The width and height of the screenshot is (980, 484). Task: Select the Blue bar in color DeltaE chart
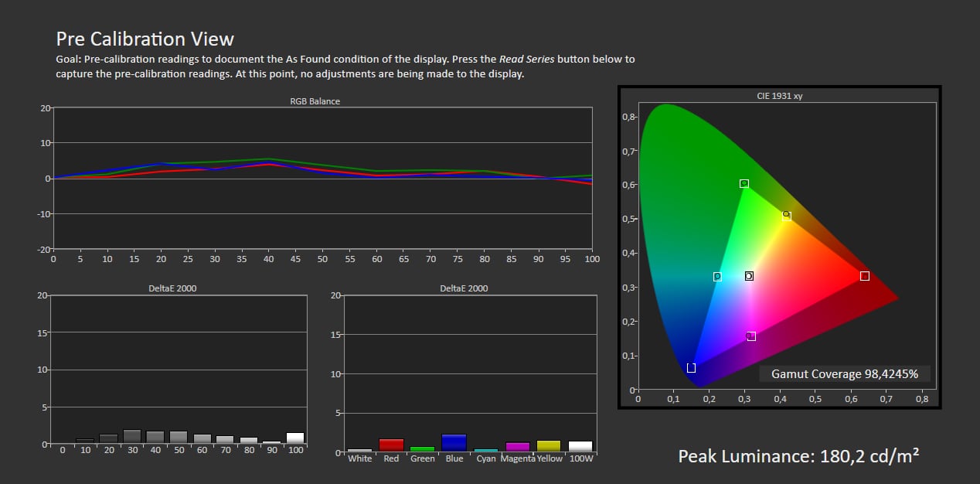454,443
